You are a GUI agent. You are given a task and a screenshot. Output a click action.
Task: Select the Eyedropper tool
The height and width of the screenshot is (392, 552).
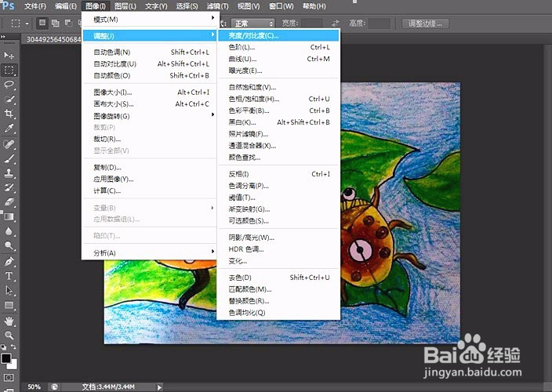pyautogui.click(x=9, y=129)
